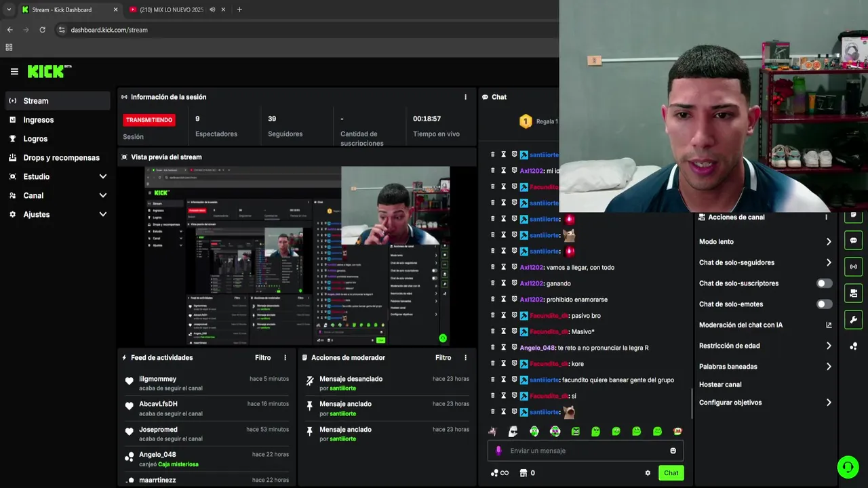Viewport: 868px width, 488px height.
Task: Select the wrench tools side panel icon
Action: point(854,320)
